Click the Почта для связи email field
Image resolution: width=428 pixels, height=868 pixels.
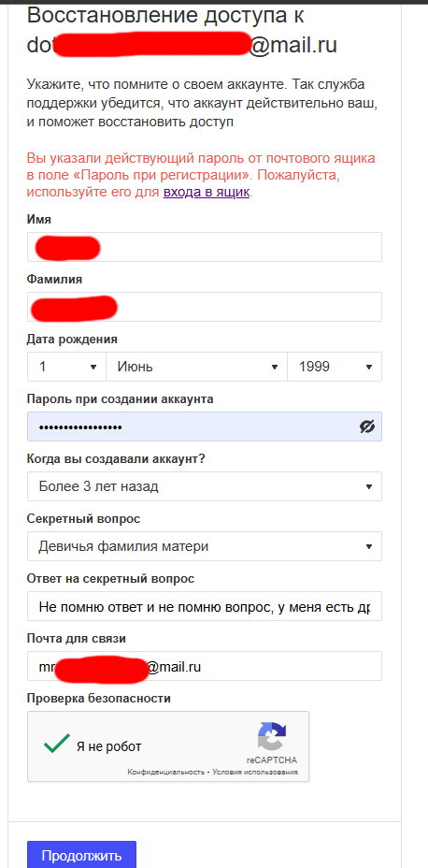coord(205,666)
